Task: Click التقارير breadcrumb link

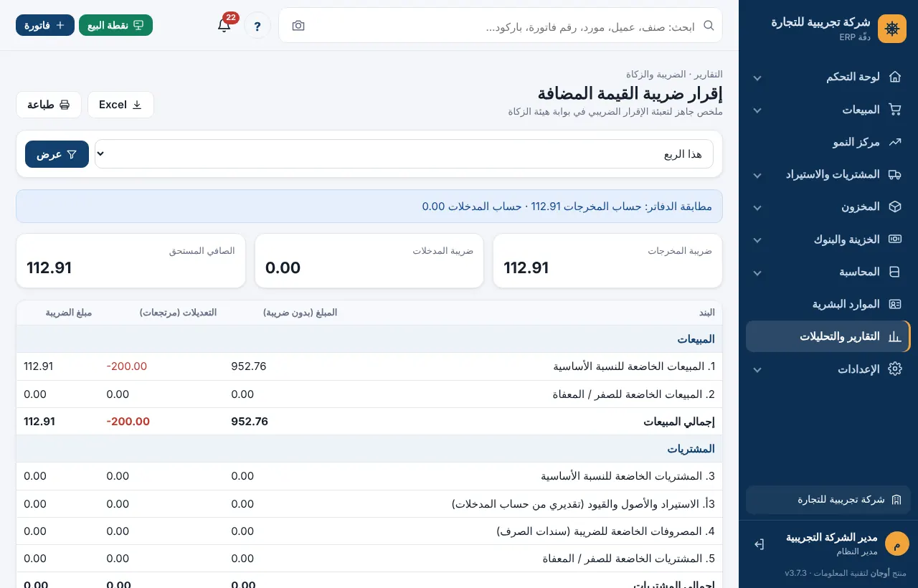Action: [708, 74]
